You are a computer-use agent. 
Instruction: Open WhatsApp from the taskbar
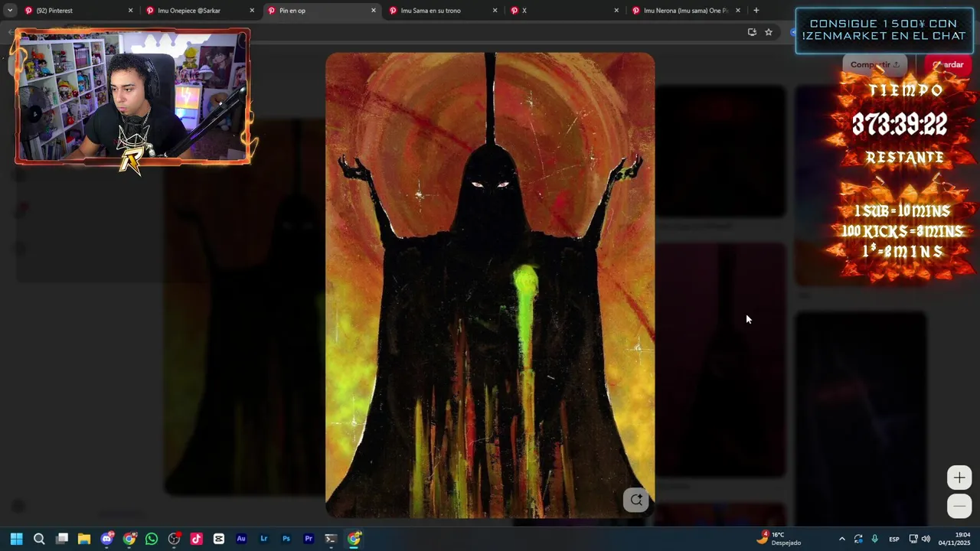point(152,539)
